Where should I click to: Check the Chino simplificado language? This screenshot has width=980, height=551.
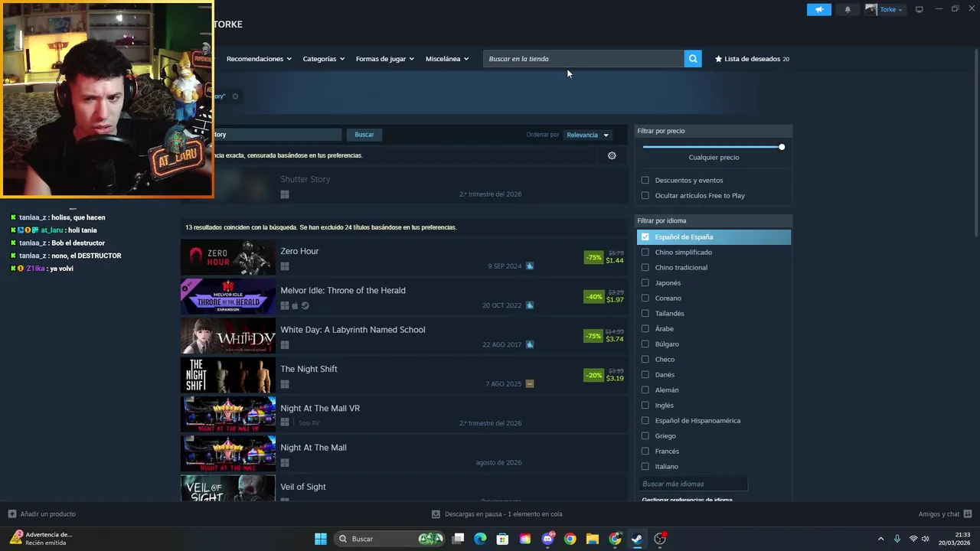[x=645, y=253]
